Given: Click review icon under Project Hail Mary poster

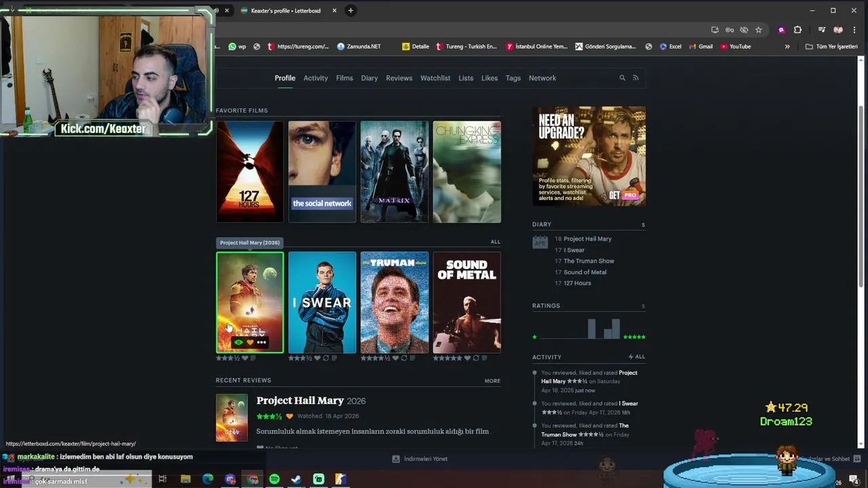Looking at the screenshot, I should tap(253, 358).
